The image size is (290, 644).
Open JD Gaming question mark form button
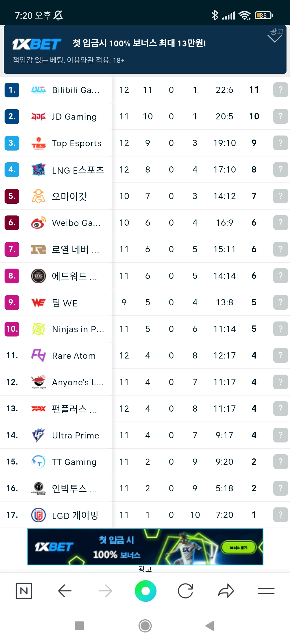pyautogui.click(x=280, y=116)
